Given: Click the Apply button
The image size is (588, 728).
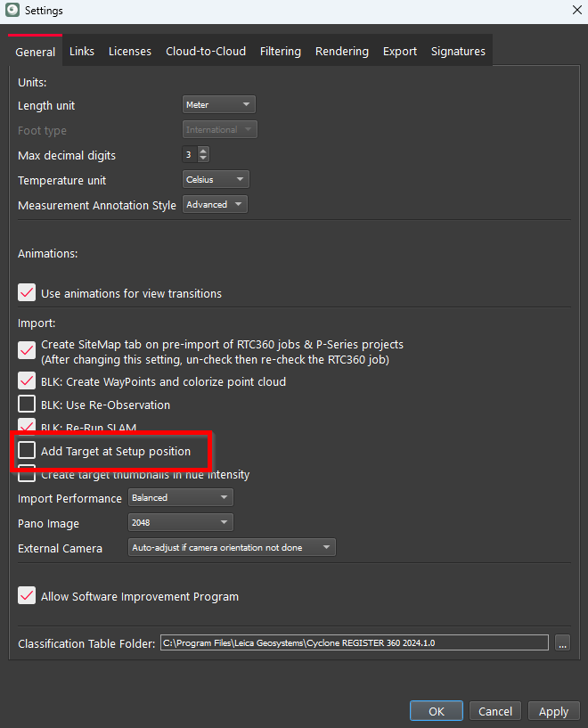Looking at the screenshot, I should click(553, 711).
